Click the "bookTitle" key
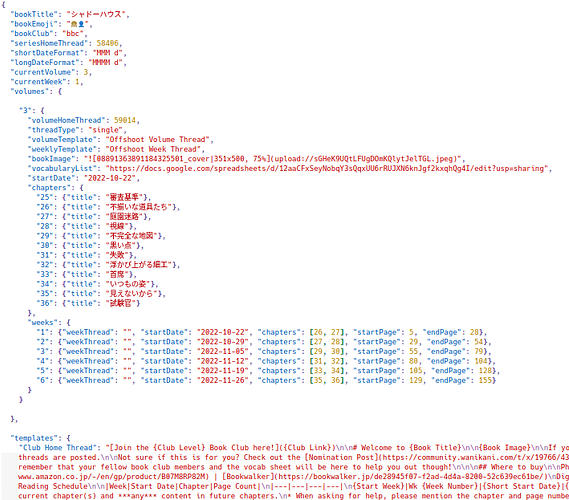Viewport: 569px width, 500px height. pyautogui.click(x=34, y=14)
